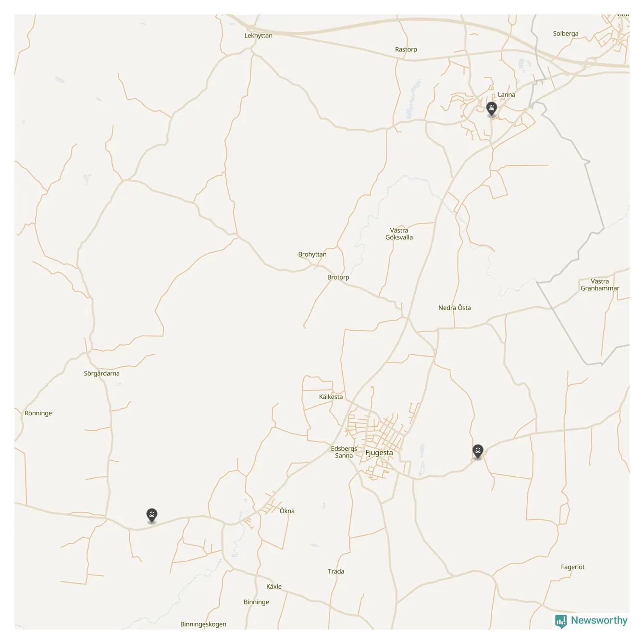Click the Nedra Östa label
The height and width of the screenshot is (644, 644).
click(455, 308)
